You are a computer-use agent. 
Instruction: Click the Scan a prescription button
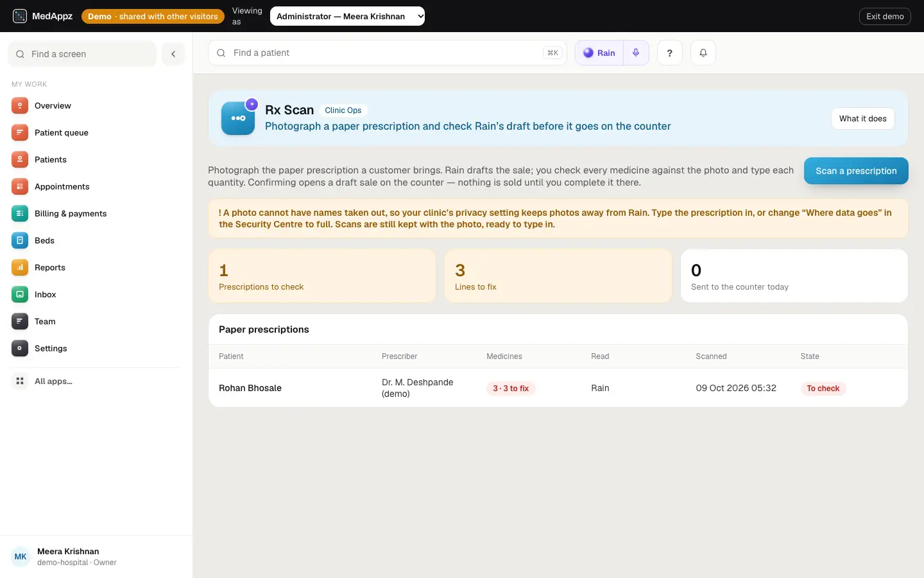856,171
